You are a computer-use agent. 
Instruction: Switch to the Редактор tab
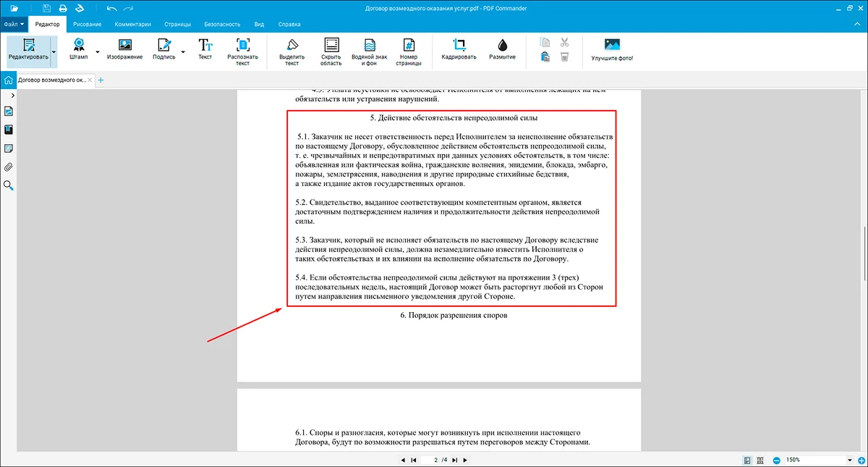(47, 25)
